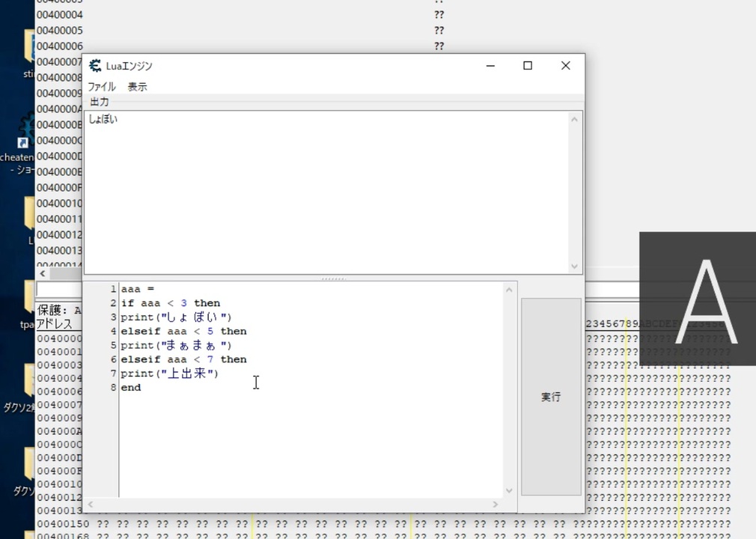This screenshot has height=539, width=756.
Task: Open the ファイル menu in Lua engine
Action: pyautogui.click(x=101, y=87)
